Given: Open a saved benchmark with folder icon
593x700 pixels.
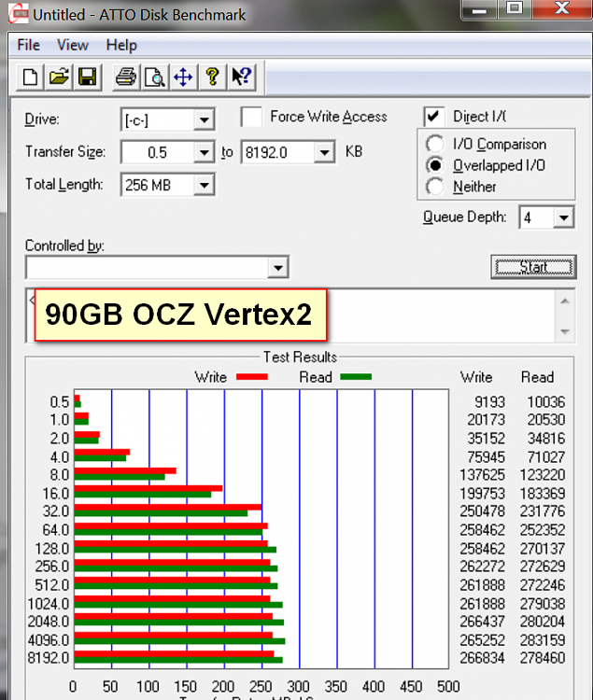Looking at the screenshot, I should coord(59,77).
